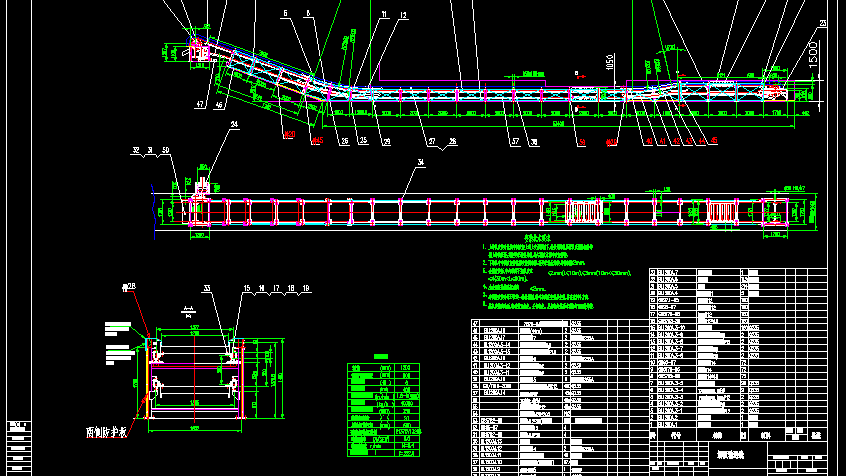Click red callout number 41

(x=663, y=141)
